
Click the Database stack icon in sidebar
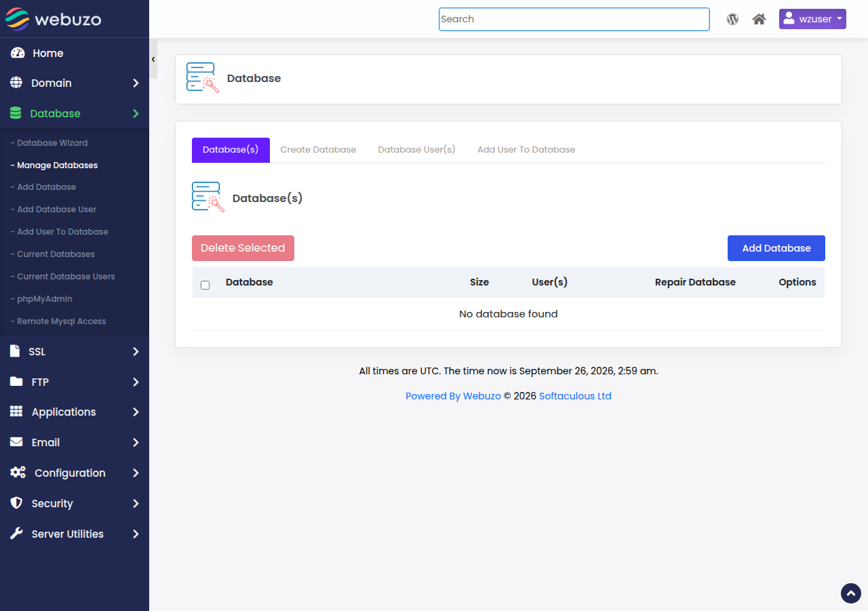click(x=16, y=113)
